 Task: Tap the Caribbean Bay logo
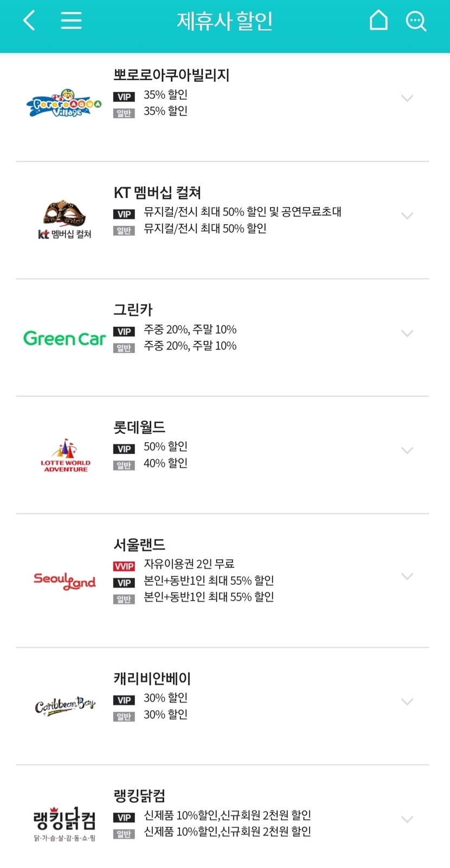click(x=65, y=706)
